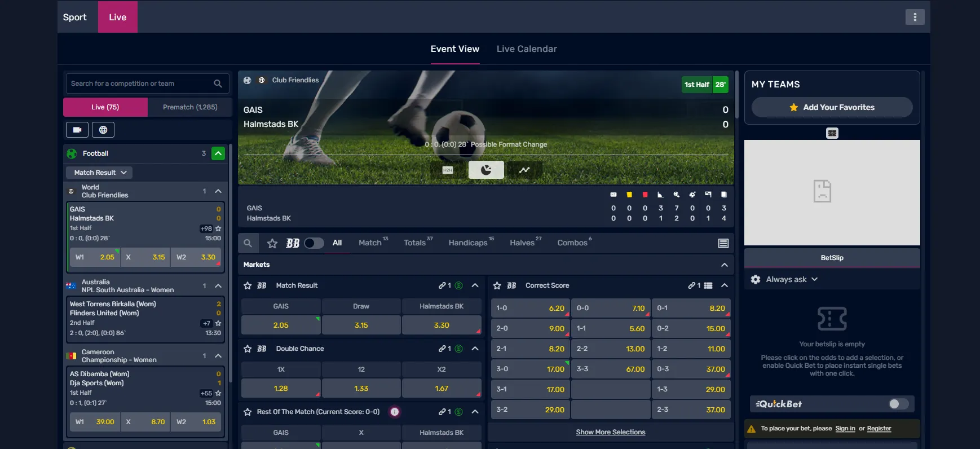The image size is (980, 449).
Task: Open the Handicaps markets tab
Action: point(471,243)
